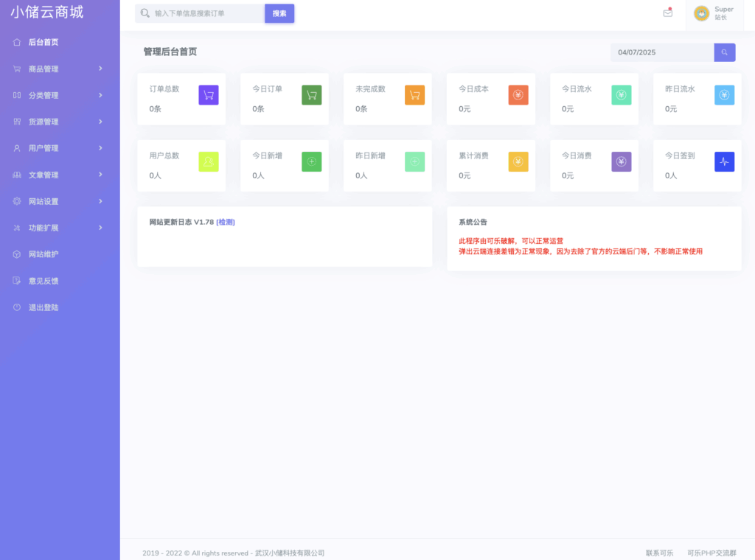Viewport: 755px width, 560px height.
Task: Click the green plus icon for 今日新增
Action: [x=312, y=162]
